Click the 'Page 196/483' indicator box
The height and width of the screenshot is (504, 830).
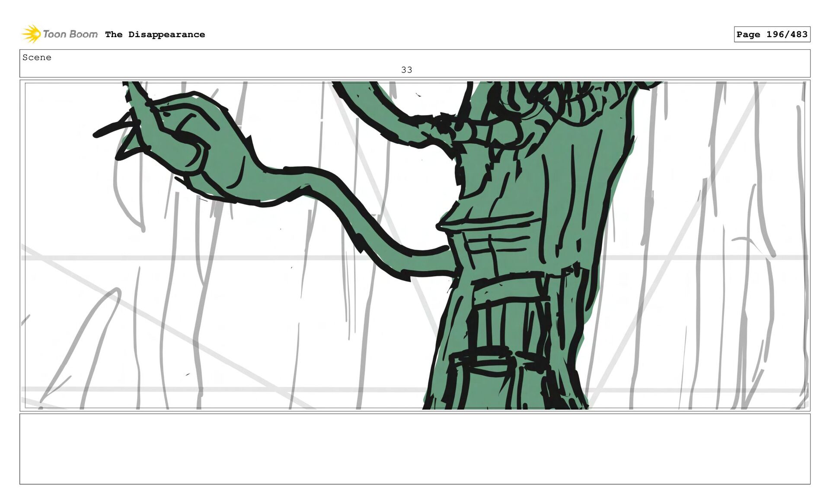[x=772, y=34]
